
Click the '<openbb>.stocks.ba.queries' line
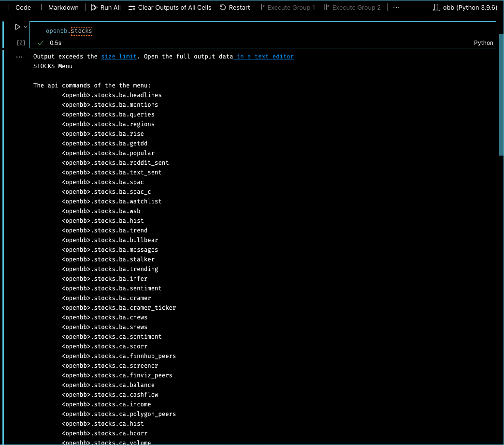(x=108, y=115)
